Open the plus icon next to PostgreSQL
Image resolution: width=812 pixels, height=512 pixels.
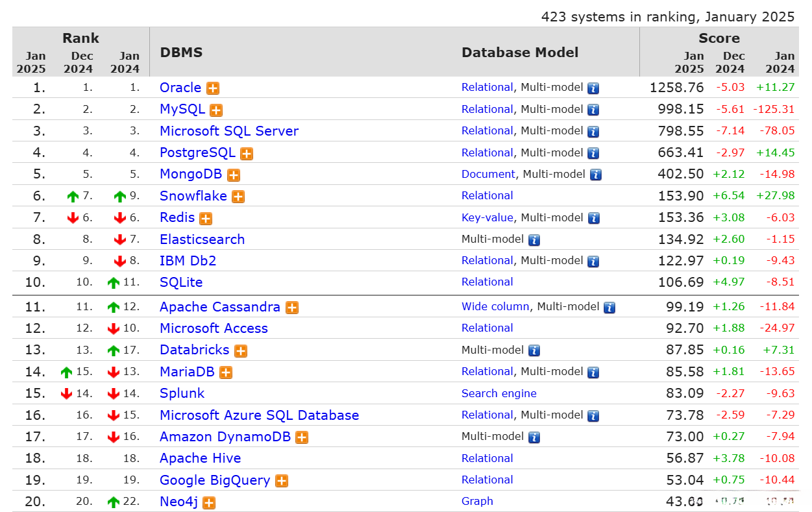click(247, 154)
